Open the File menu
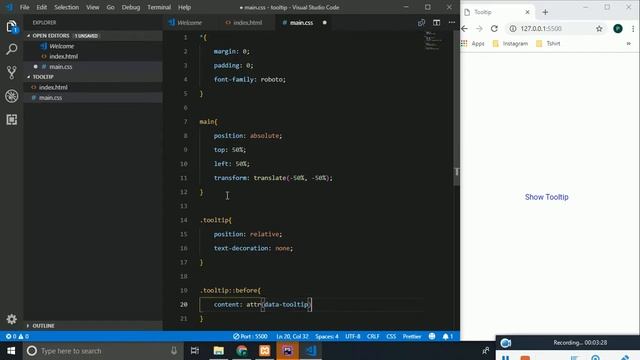This screenshot has width=640, height=360. pyautogui.click(x=24, y=7)
